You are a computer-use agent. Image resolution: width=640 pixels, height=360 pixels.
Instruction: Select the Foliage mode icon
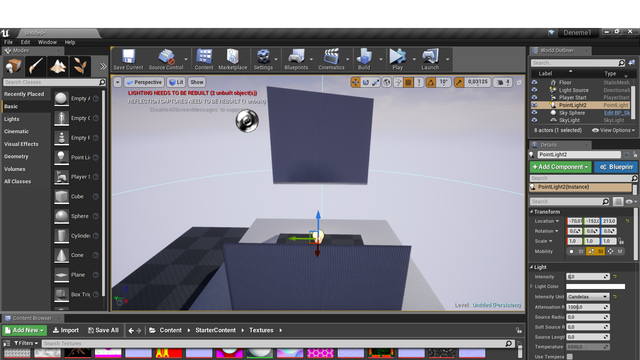80,66
